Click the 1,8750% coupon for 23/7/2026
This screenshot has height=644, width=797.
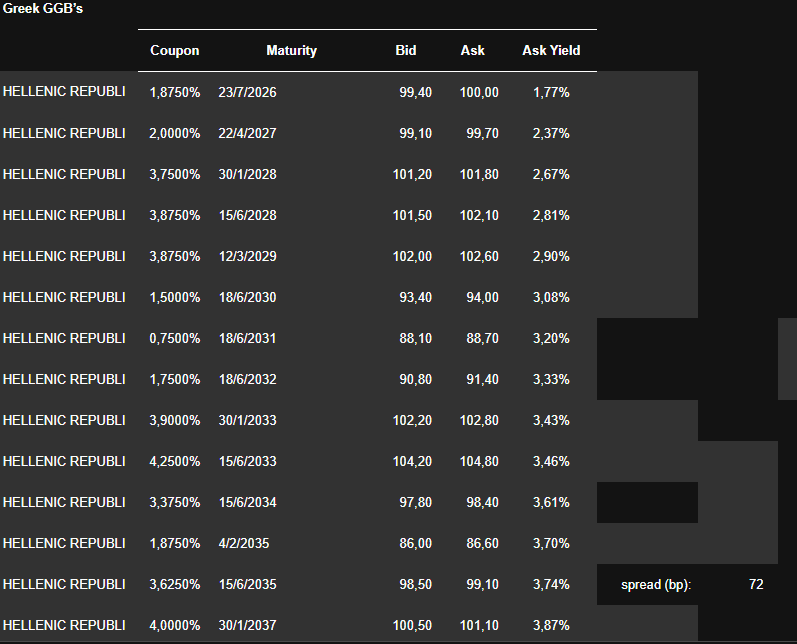[174, 92]
